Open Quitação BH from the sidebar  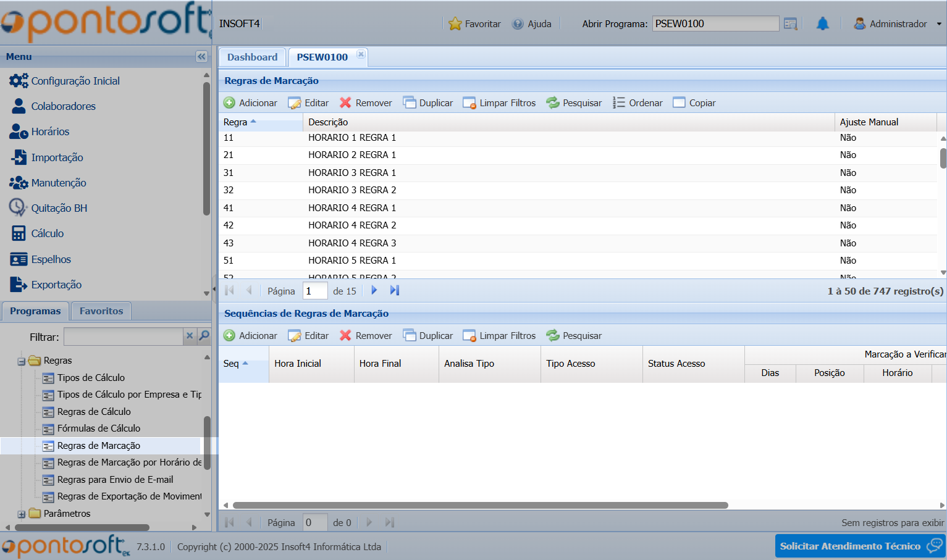(x=59, y=208)
